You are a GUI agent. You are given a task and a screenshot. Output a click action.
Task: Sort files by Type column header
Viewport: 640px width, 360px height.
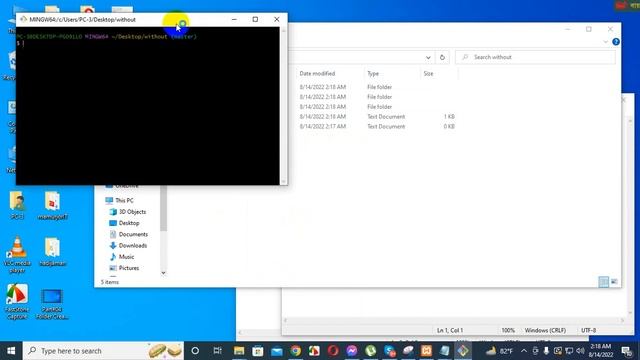[373, 73]
